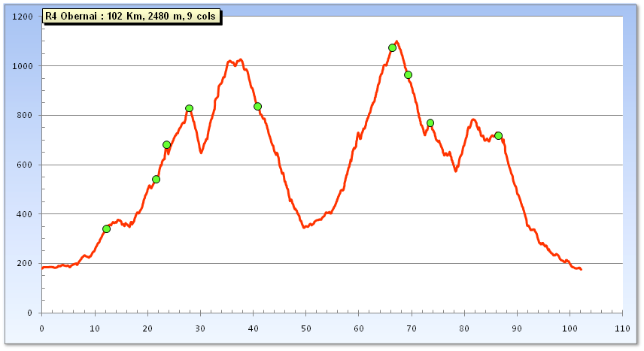Viewport: 644px width, 351px height.
Task: Click the 90 distance axis label
Action: click(x=517, y=328)
